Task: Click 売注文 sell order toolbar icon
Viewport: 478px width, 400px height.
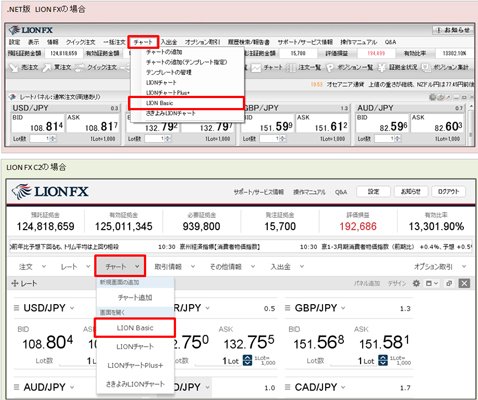Action: point(24,68)
